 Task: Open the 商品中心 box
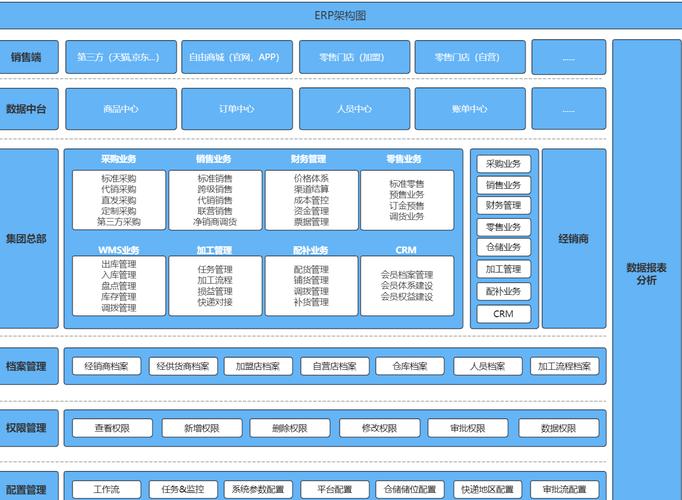tap(121, 109)
